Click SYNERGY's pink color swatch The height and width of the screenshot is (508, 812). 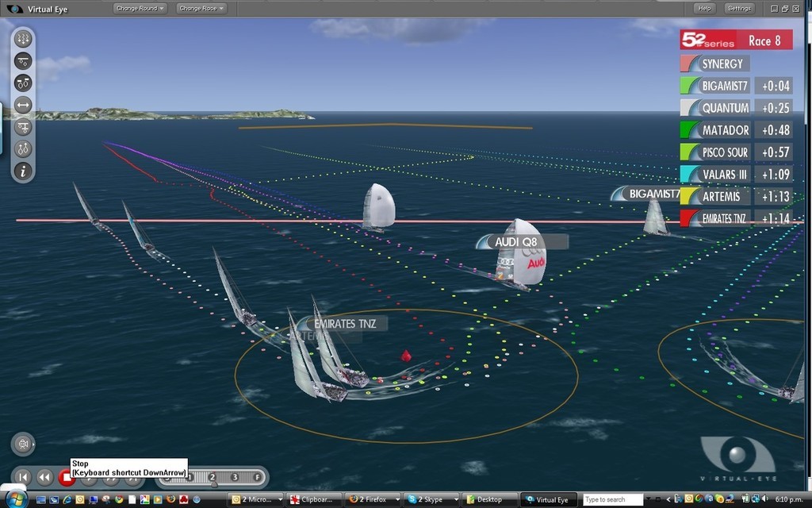pyautogui.click(x=690, y=63)
